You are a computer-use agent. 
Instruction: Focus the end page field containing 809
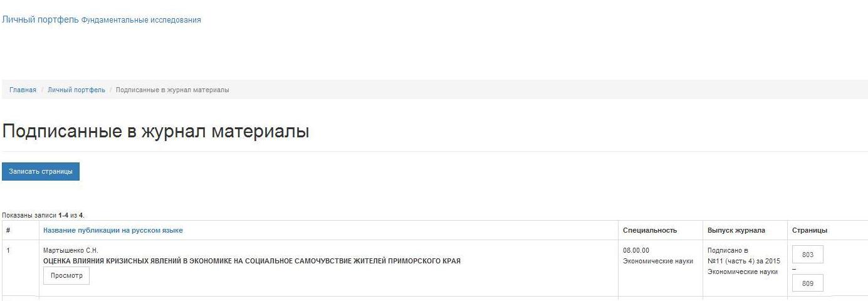tap(807, 283)
